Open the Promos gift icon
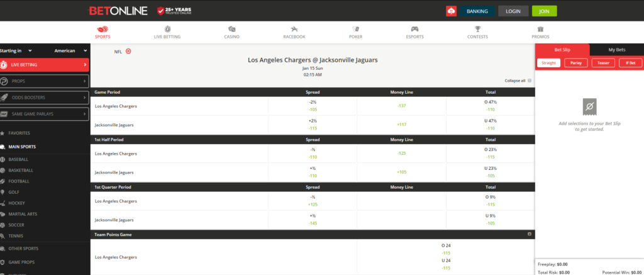The image size is (644, 275). click(x=540, y=29)
